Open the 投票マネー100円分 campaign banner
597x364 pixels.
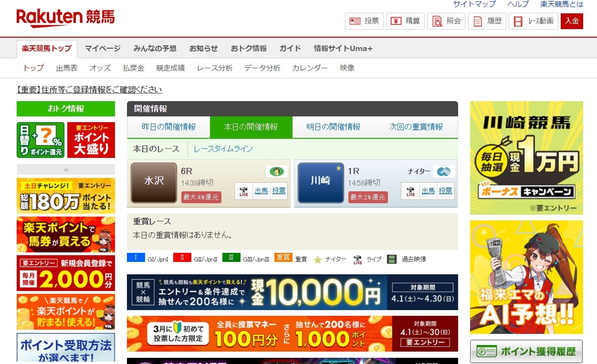[293, 333]
